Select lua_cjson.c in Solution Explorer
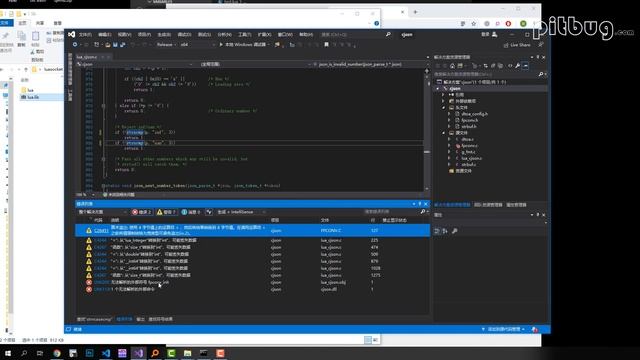640x360 pixels. [x=471, y=158]
